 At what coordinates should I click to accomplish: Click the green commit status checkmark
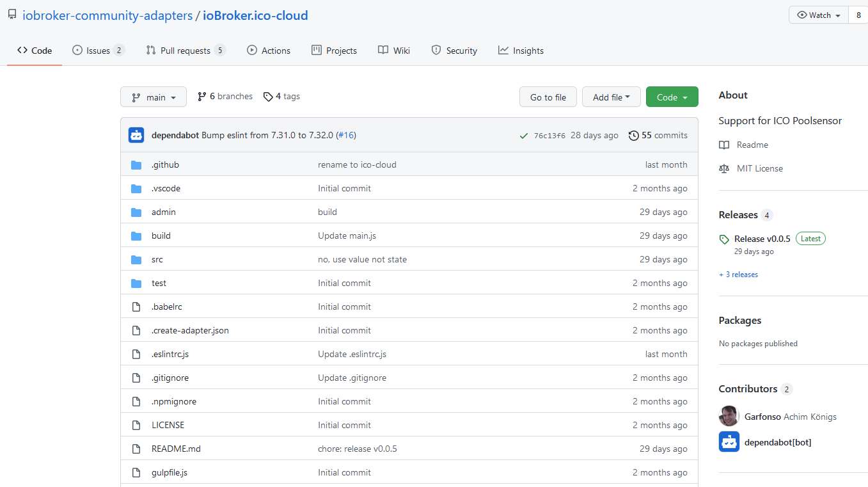pos(524,136)
